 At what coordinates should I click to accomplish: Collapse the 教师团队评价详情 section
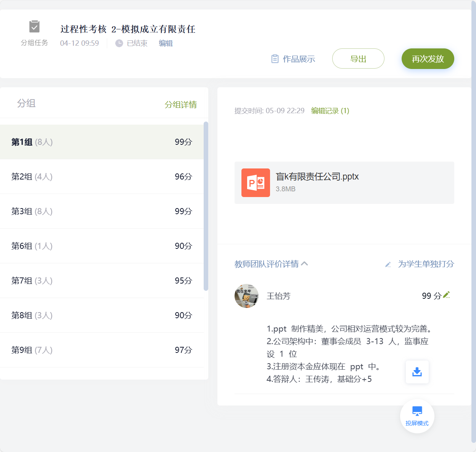(x=304, y=263)
